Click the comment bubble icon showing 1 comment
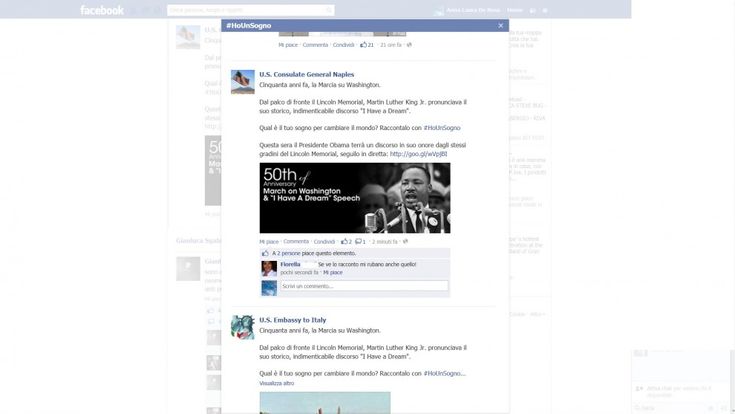Viewport: 735px width, 414px height. (360, 242)
